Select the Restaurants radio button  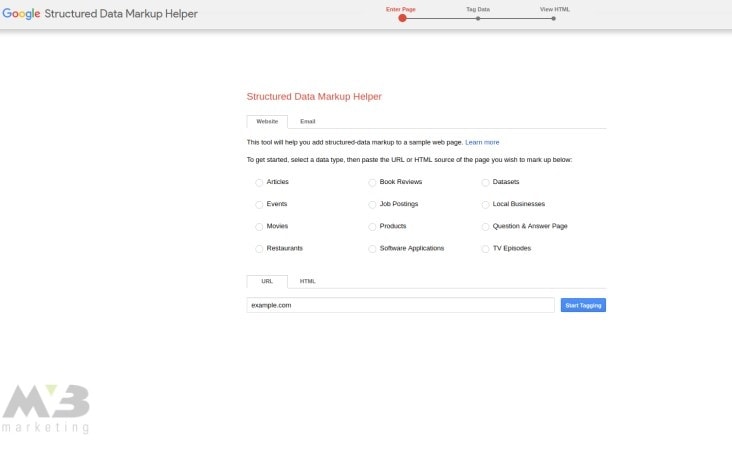(259, 249)
